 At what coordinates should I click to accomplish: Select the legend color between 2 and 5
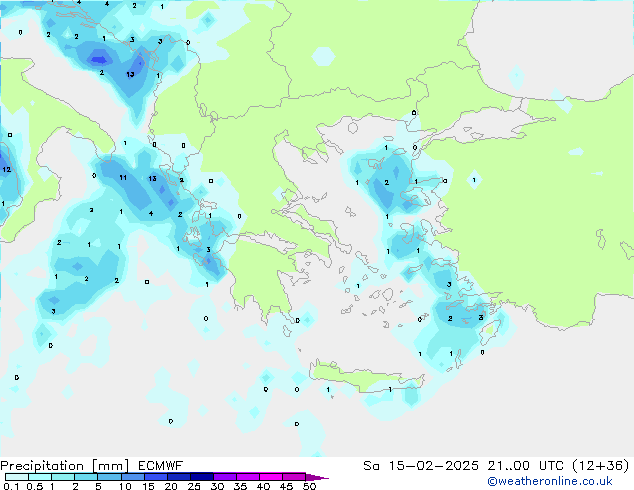[86, 477]
